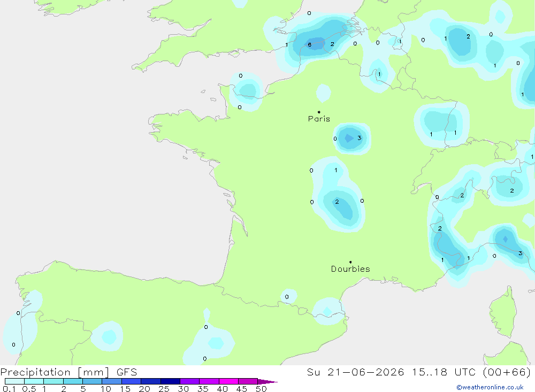Click the '3' value in the rain cell southeast of Paris

tap(359, 138)
